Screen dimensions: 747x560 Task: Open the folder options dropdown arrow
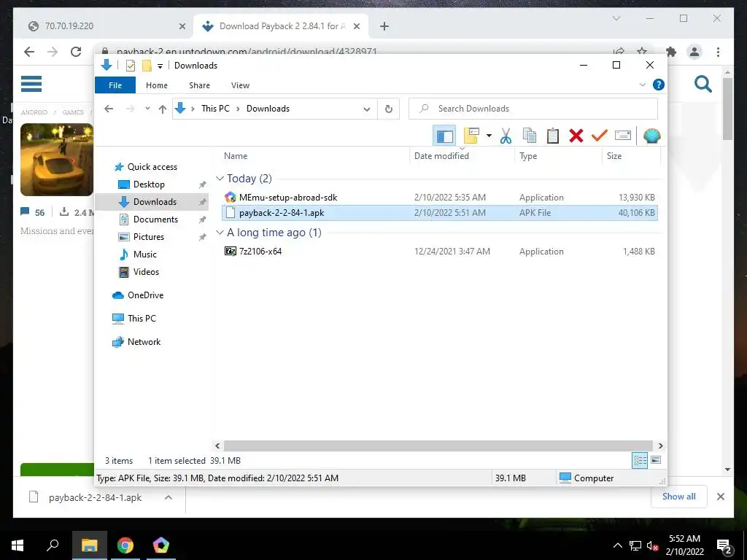(x=489, y=136)
